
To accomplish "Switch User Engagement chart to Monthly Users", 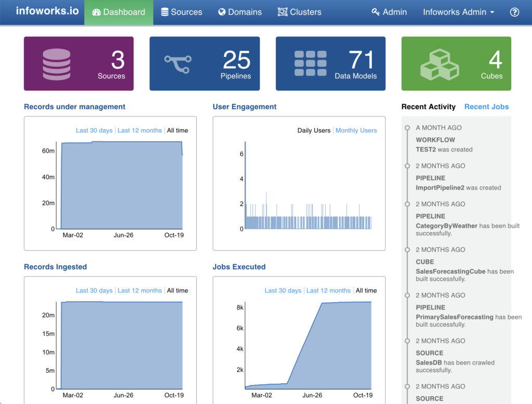I will coord(356,130).
